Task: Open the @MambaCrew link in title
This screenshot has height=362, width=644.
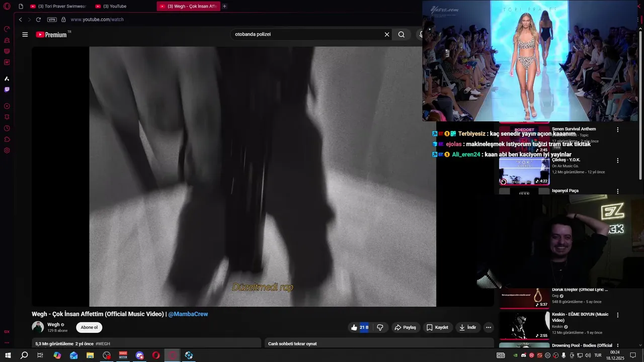Action: pos(188,314)
